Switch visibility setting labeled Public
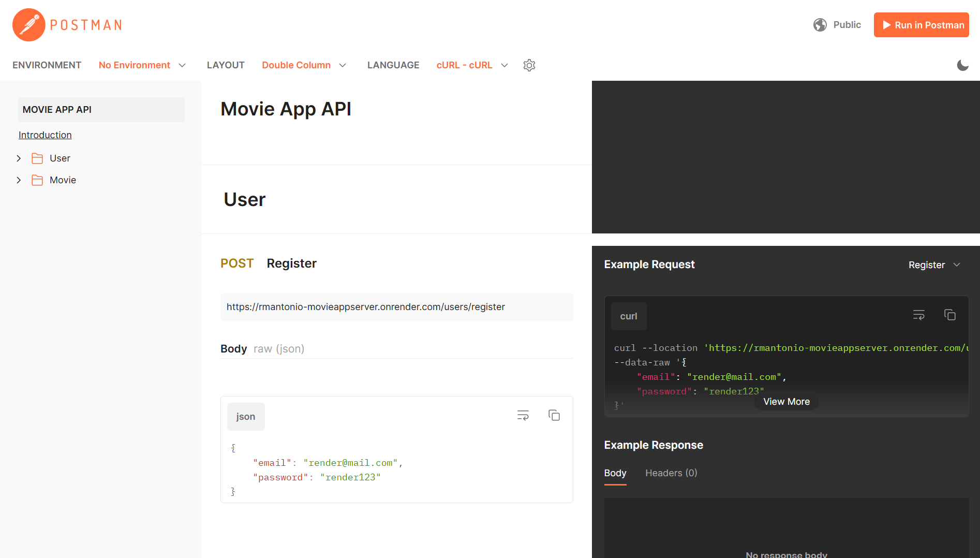 [x=847, y=24]
